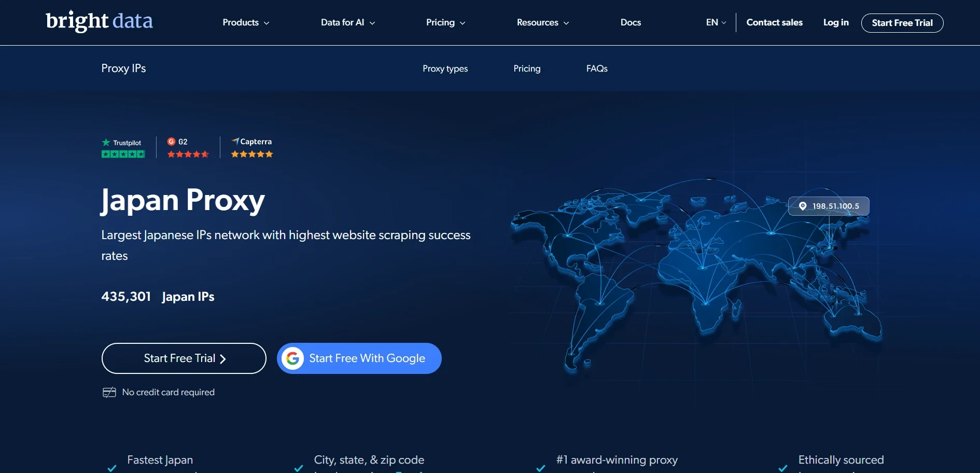The height and width of the screenshot is (473, 980).
Task: Expand the Products dropdown menu
Action: coord(246,22)
